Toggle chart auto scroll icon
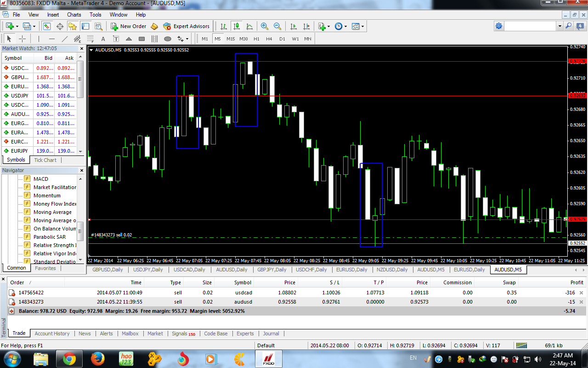588x368 pixels. 294,26
